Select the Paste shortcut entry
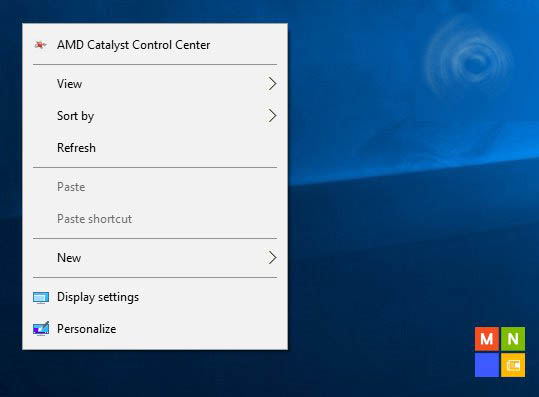539x397 pixels. coord(155,219)
